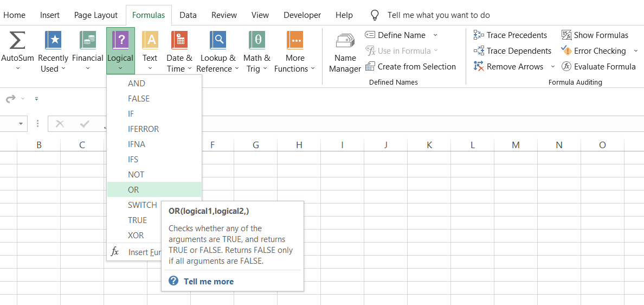Click the AutoSum sigma icon

(x=17, y=41)
